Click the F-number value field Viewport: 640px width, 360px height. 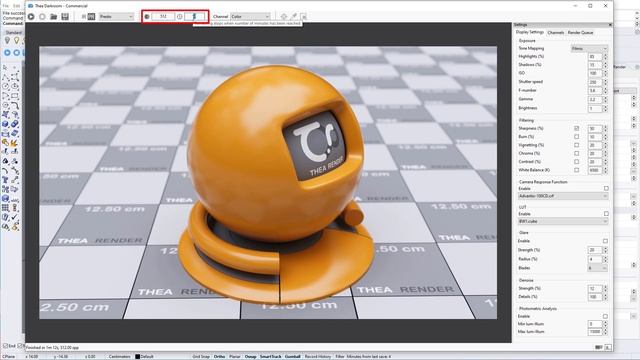[x=595, y=91]
